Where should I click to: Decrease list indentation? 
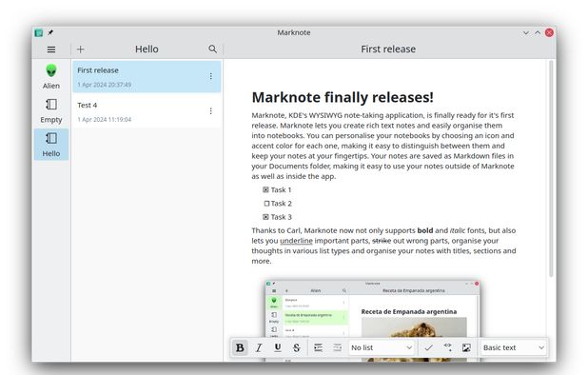pos(337,347)
